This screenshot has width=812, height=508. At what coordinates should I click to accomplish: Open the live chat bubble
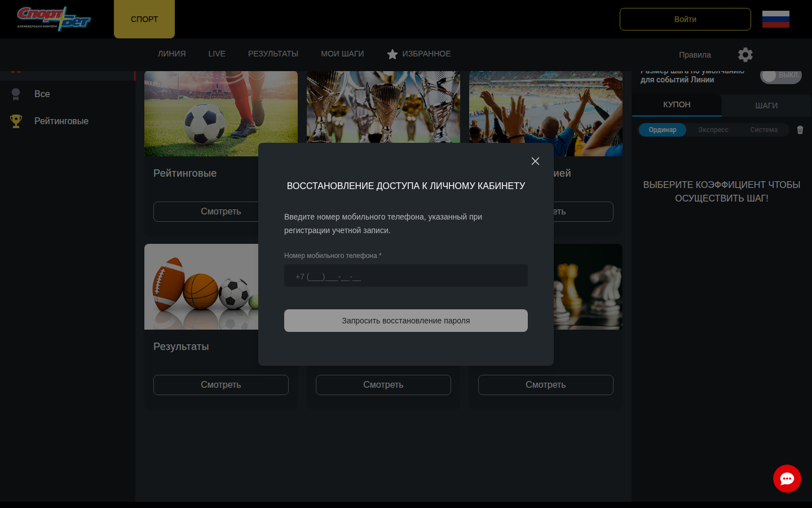pos(787,479)
